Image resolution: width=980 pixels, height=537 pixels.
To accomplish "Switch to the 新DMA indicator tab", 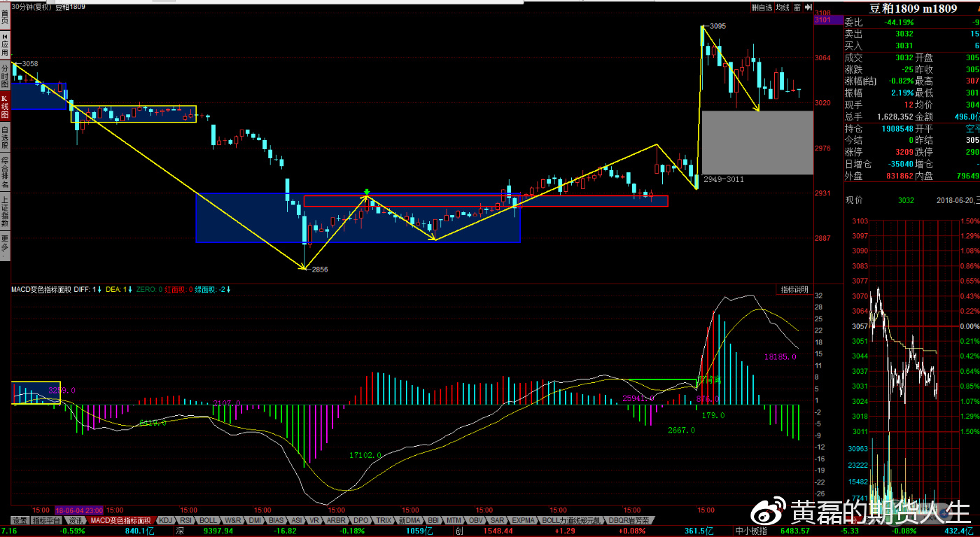I will click(410, 520).
